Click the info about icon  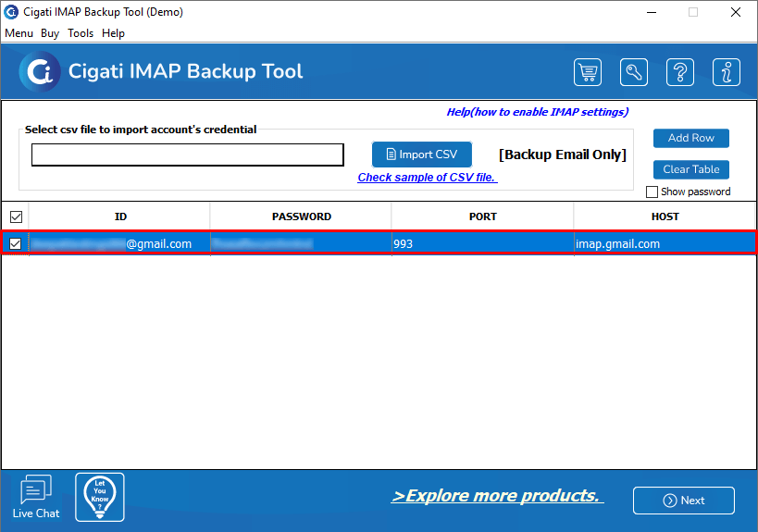(x=727, y=72)
